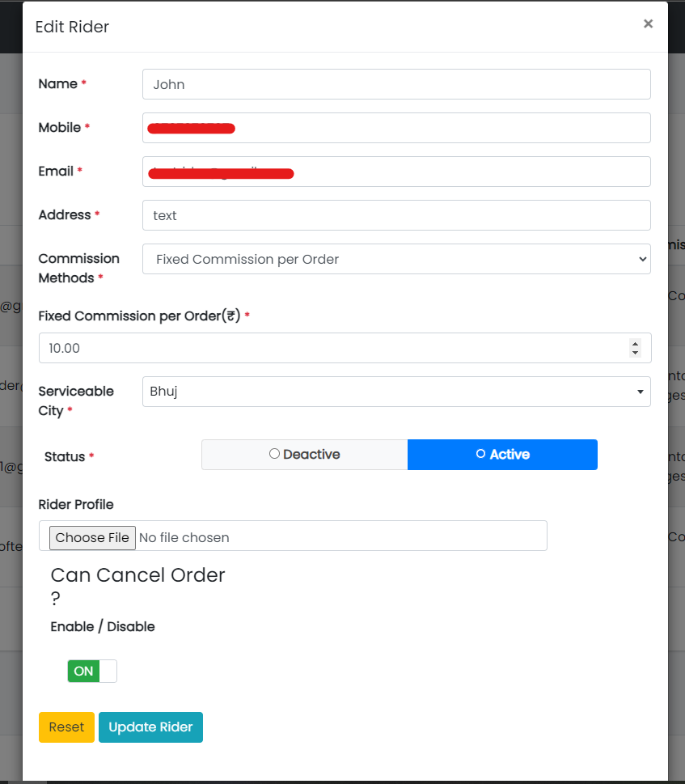Click the Name field containing John

click(396, 84)
